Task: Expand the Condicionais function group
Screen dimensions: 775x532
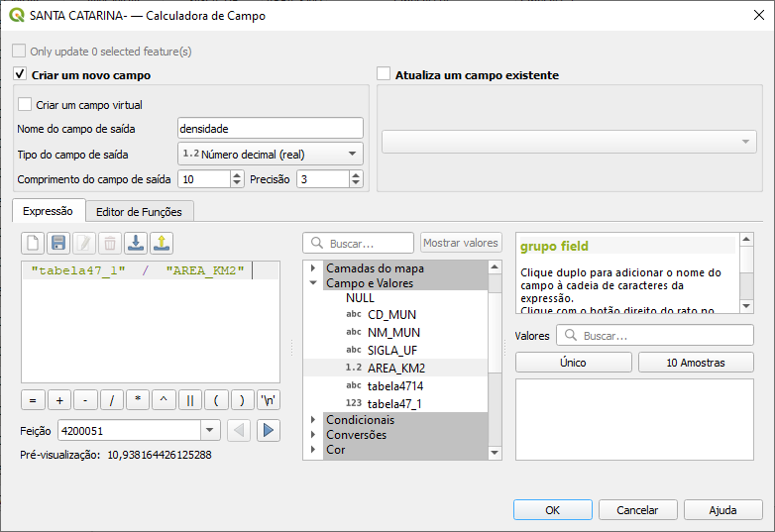Action: pyautogui.click(x=313, y=420)
